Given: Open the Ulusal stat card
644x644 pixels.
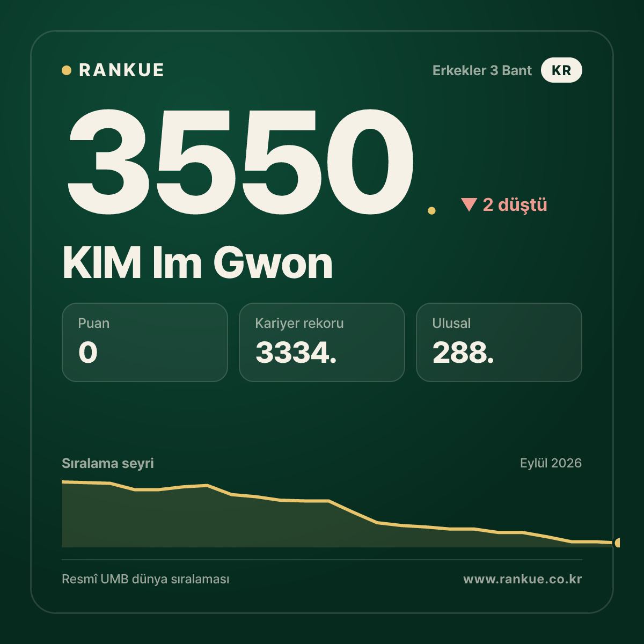Looking at the screenshot, I should click(499, 342).
